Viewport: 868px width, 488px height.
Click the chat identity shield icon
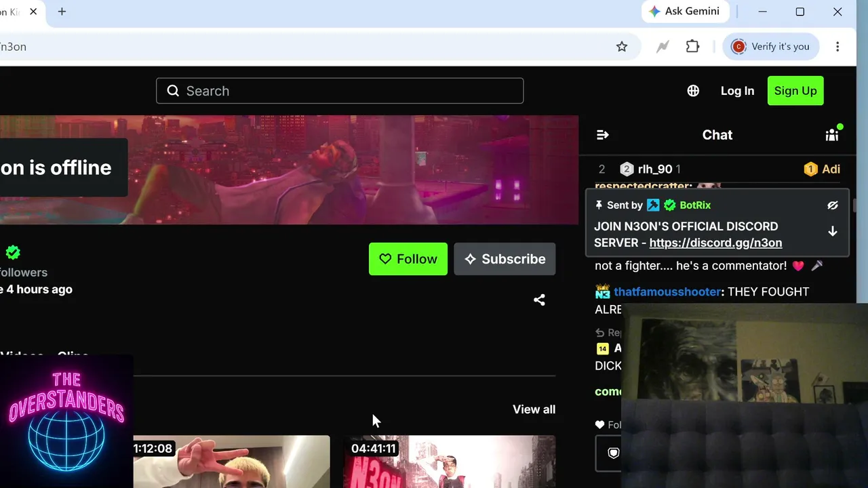point(613,453)
